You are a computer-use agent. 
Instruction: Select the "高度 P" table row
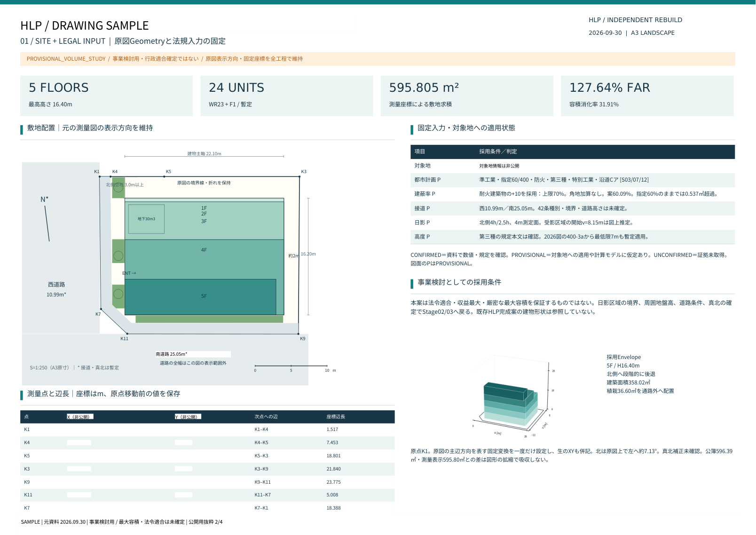tap(573, 237)
